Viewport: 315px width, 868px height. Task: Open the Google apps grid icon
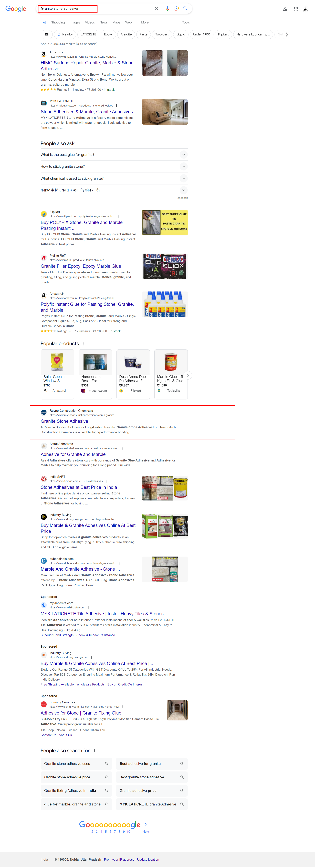296,9
